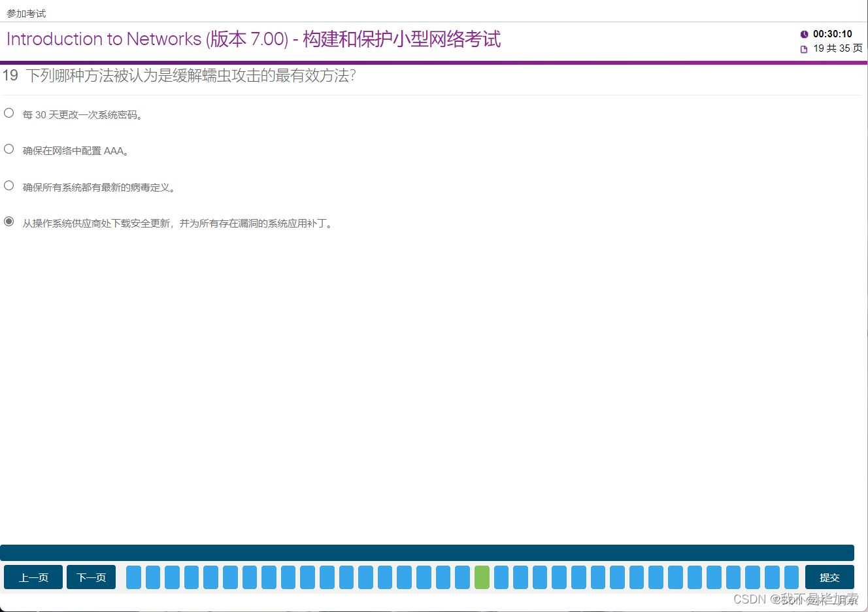This screenshot has width=868, height=612.
Task: Jump to last (35th) question navigation square
Action: click(x=792, y=577)
